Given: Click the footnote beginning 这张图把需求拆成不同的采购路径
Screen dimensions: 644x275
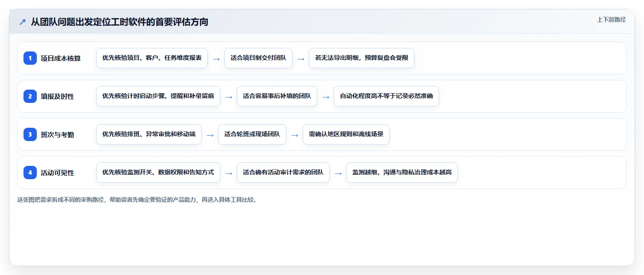Looking at the screenshot, I should [x=137, y=200].
